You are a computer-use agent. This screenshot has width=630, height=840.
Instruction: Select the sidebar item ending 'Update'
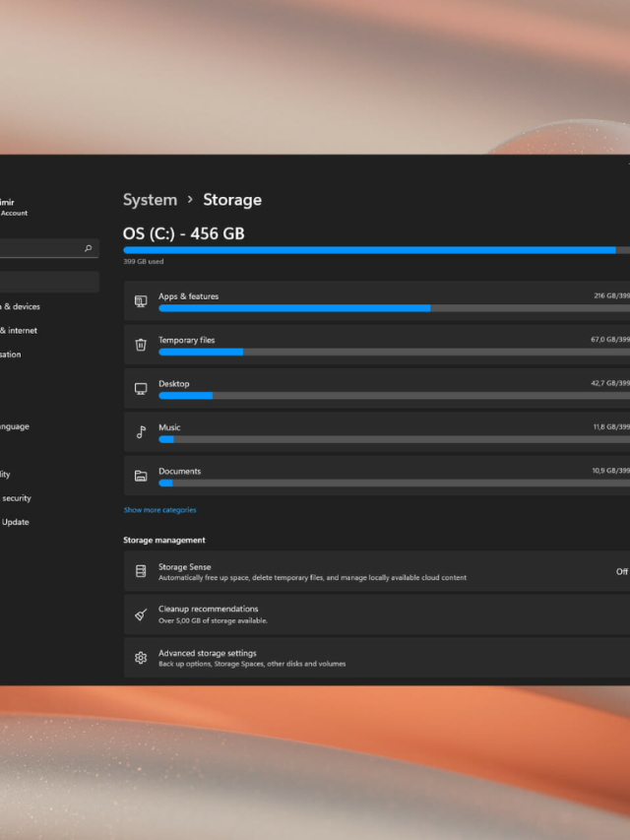point(15,522)
